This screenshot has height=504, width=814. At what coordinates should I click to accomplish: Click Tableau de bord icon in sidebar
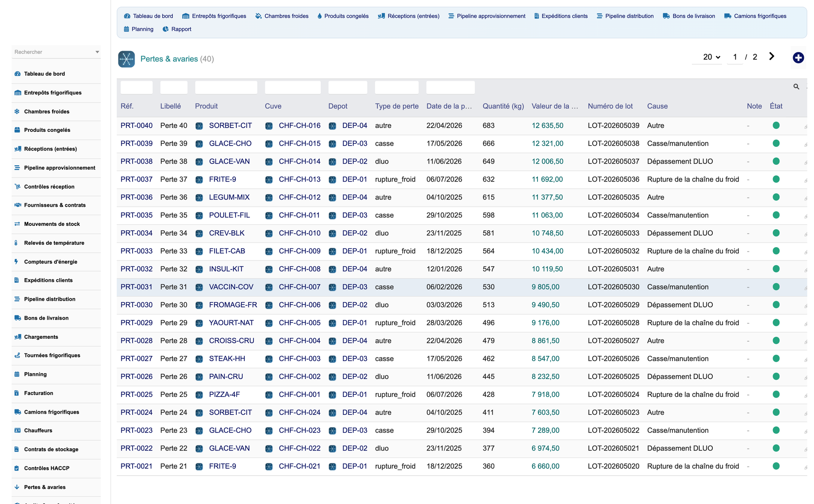click(18, 74)
